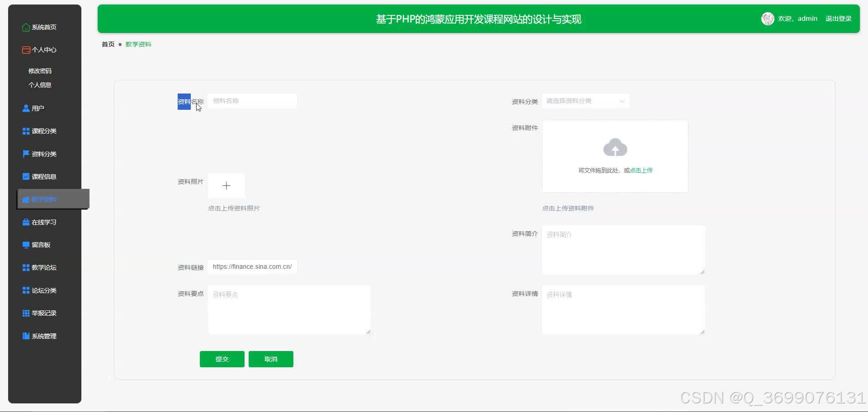Click the admin avatar picture
The height and width of the screenshot is (412, 868).
(768, 19)
